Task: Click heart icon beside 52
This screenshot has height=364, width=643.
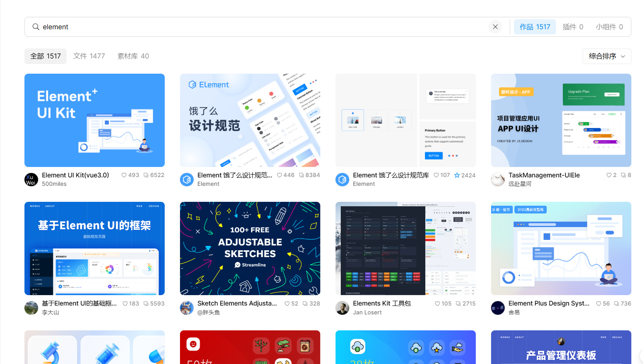Action: [x=287, y=304]
